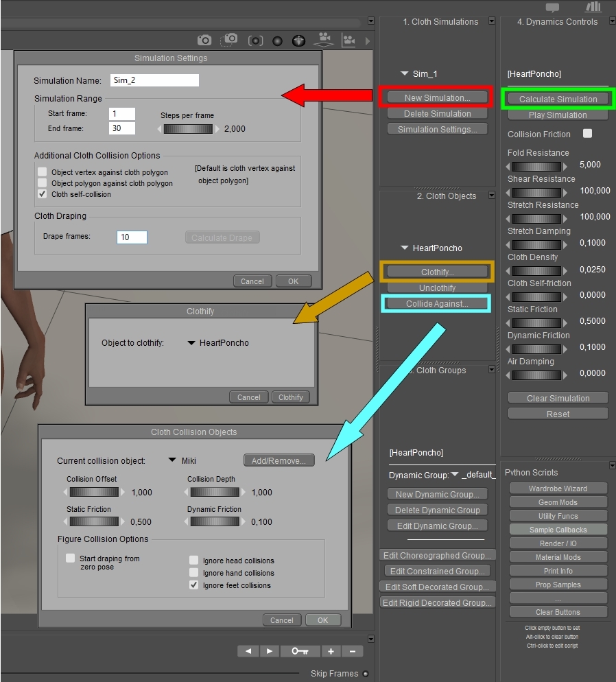The width and height of the screenshot is (616, 682).
Task: Open Object to clothify HeartPoncho dropdown
Action: pyautogui.click(x=218, y=343)
